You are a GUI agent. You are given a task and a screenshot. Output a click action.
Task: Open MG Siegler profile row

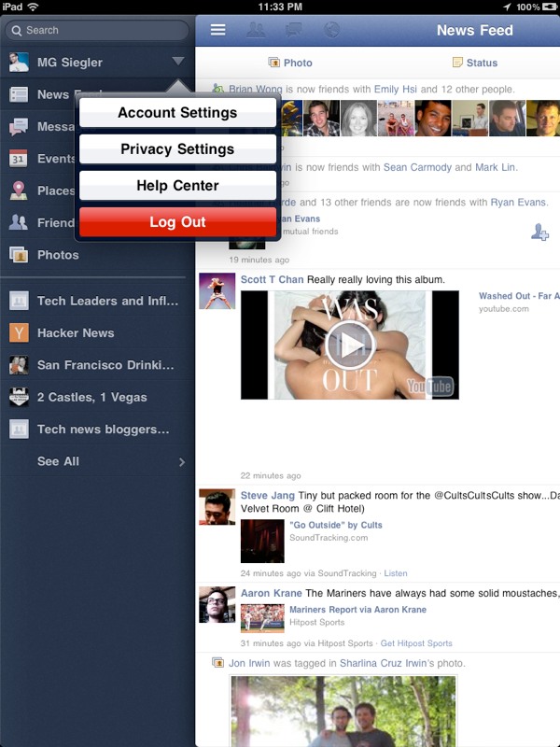97,62
